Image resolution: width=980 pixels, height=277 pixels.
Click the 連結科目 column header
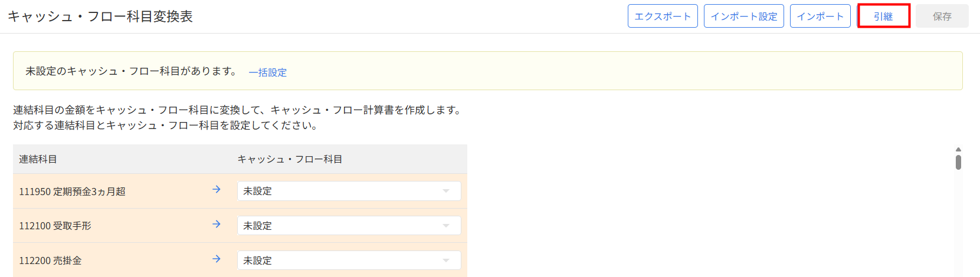(x=38, y=159)
